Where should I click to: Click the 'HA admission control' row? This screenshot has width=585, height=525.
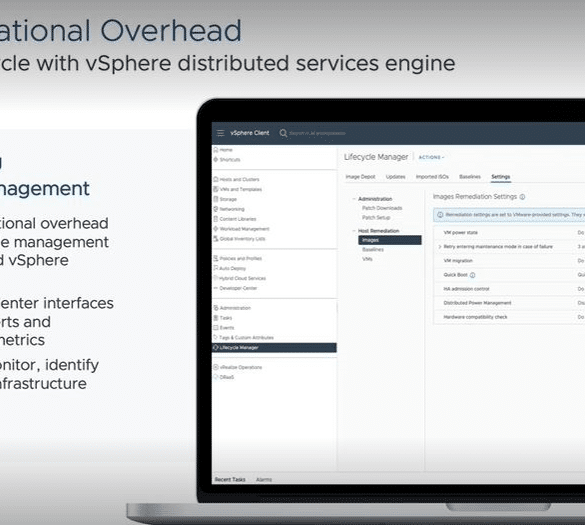click(509, 289)
